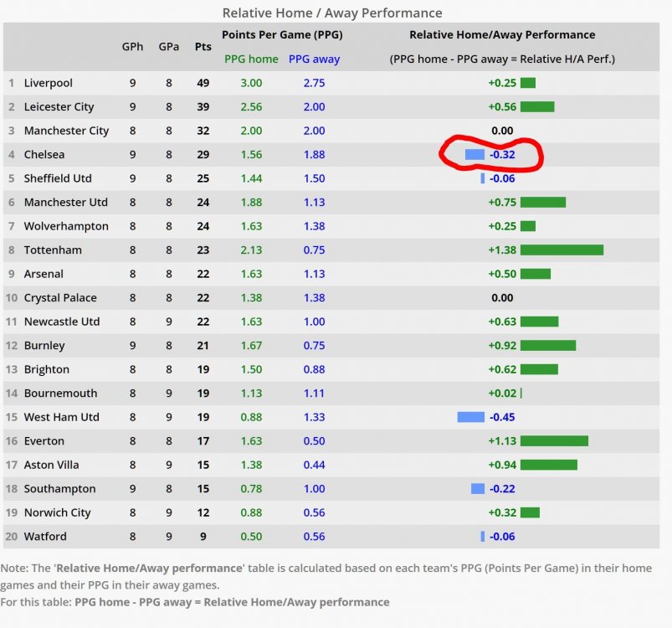Click the Pts column header
Image resolution: width=672 pixels, height=628 pixels.
point(203,46)
